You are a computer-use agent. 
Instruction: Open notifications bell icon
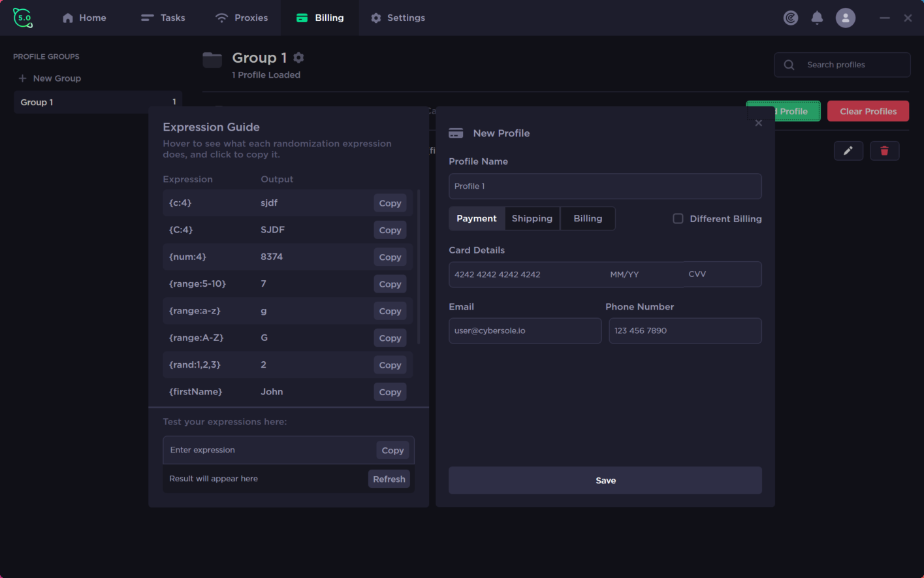pyautogui.click(x=817, y=18)
